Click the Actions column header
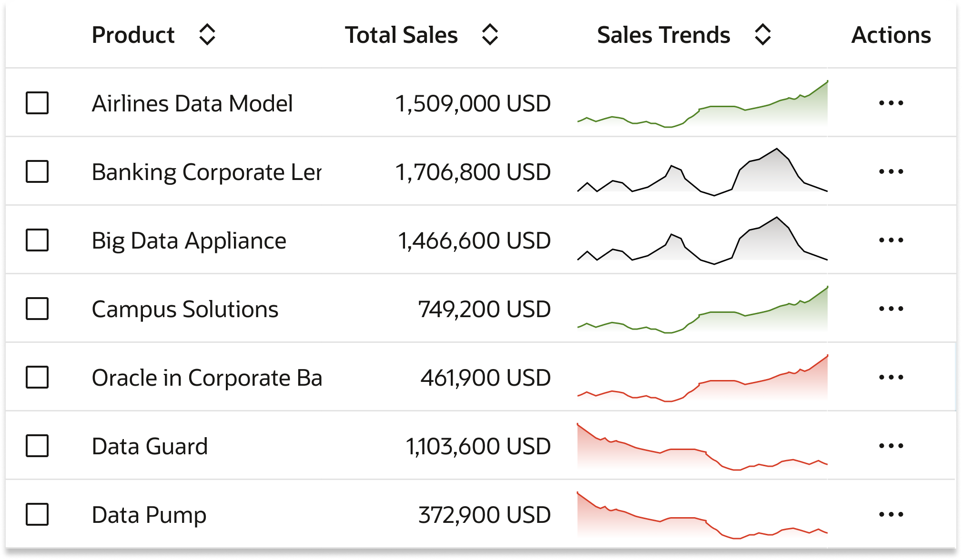 891,34
